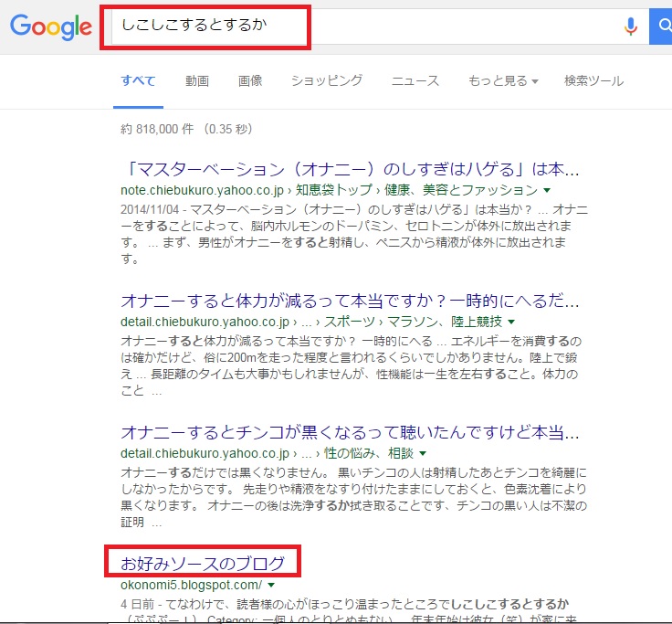Open the お好みソースのブログ result
Viewport: 672px width, 624px height.
(203, 564)
